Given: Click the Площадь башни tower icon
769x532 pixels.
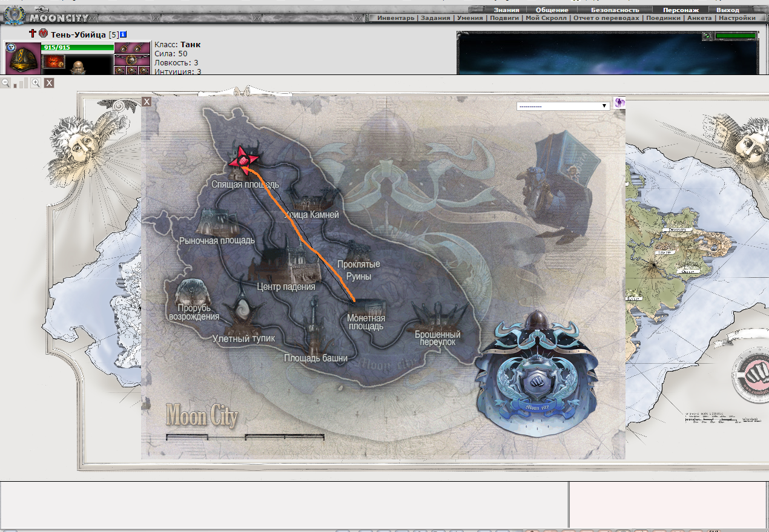Looking at the screenshot, I should click(x=313, y=327).
